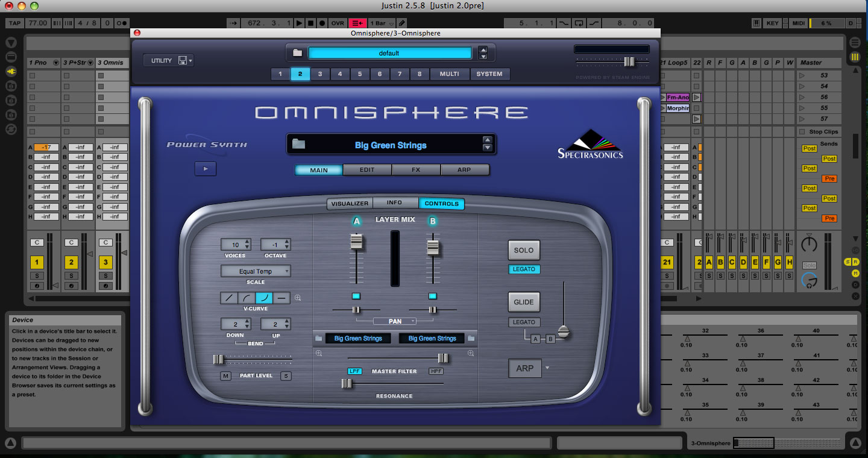This screenshot has width=868, height=458.
Task: Open the Equal Temp scale dropdown
Action: click(x=256, y=271)
